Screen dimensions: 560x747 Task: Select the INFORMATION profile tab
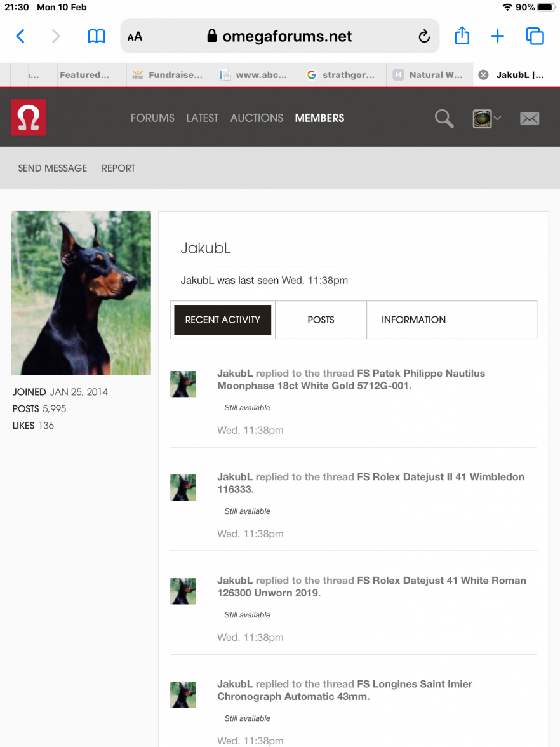click(x=413, y=320)
